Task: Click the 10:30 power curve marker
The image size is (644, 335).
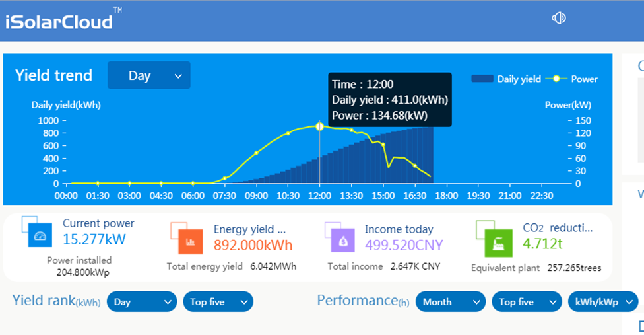Action: click(x=288, y=133)
